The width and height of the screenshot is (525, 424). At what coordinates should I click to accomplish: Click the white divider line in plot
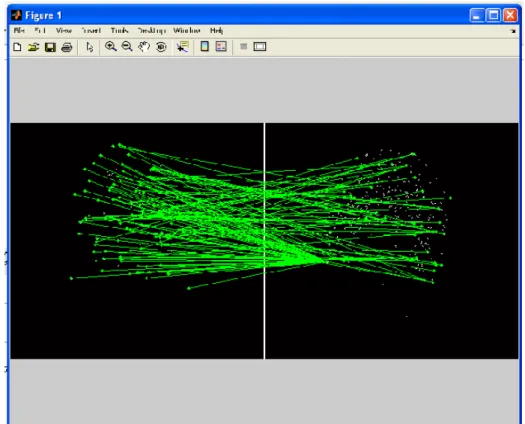(x=265, y=241)
